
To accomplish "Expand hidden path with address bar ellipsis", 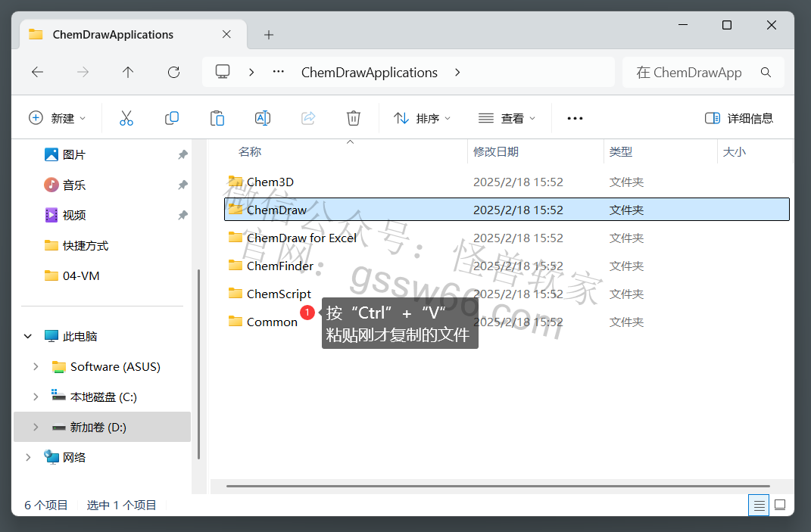I will (x=278, y=72).
